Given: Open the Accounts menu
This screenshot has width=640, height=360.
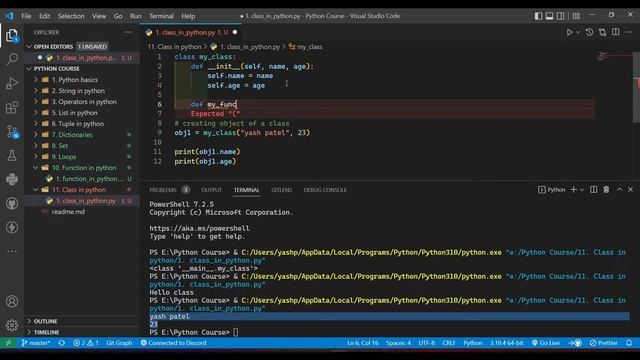Looking at the screenshot, I should (12, 301).
